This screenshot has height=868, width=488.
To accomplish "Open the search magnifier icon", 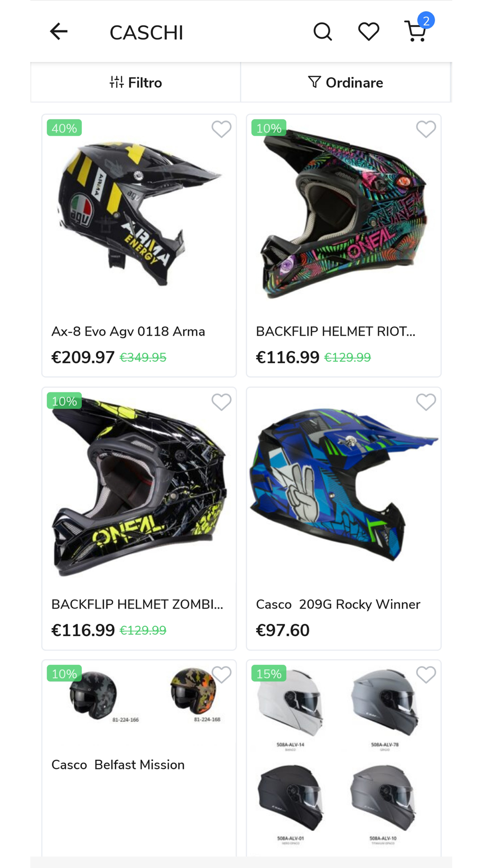I will [x=323, y=32].
